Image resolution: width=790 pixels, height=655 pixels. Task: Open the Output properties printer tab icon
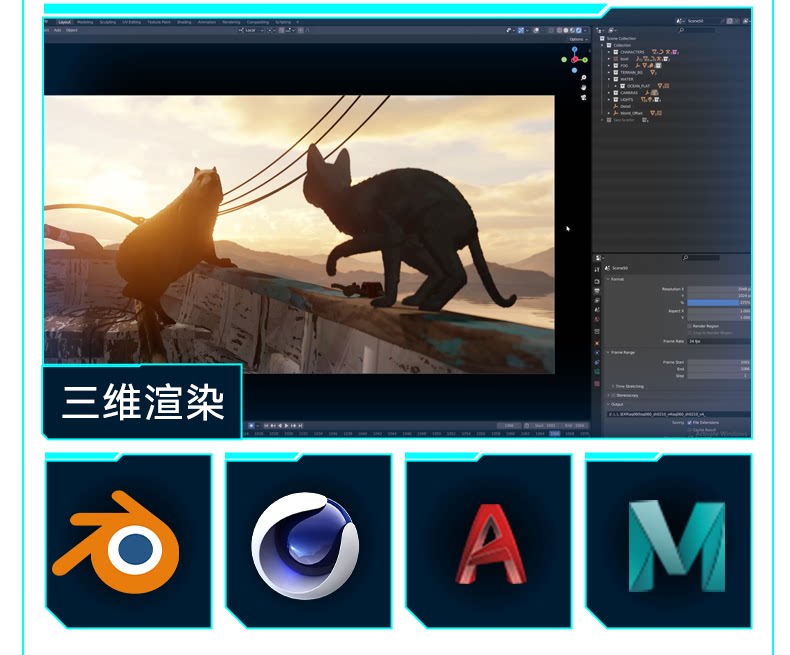[597, 291]
